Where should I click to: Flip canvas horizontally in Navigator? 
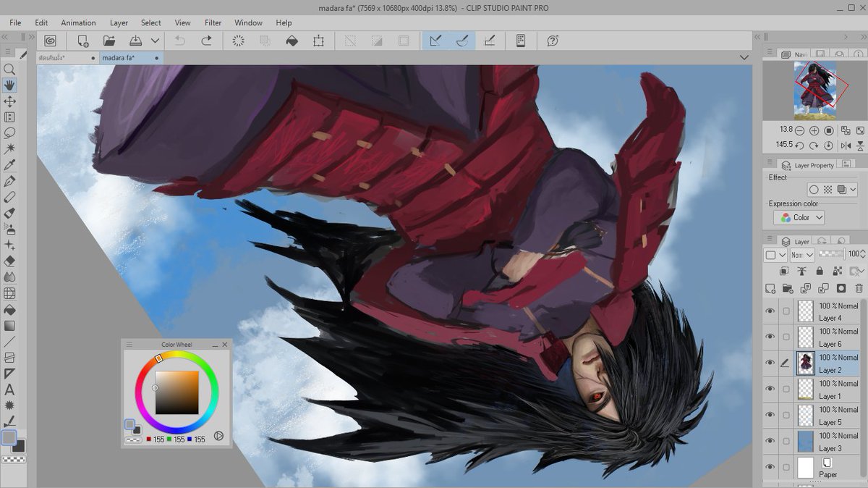click(846, 146)
